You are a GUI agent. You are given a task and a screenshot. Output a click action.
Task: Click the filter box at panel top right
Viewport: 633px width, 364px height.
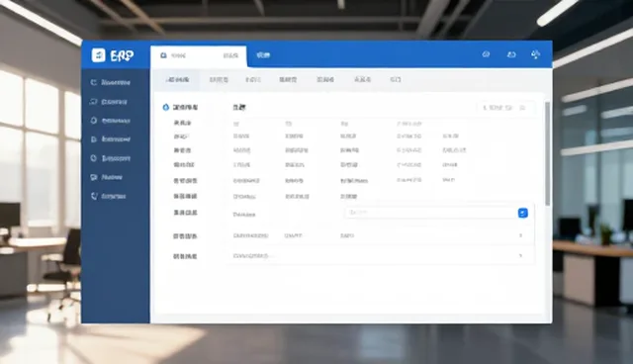click(x=505, y=108)
